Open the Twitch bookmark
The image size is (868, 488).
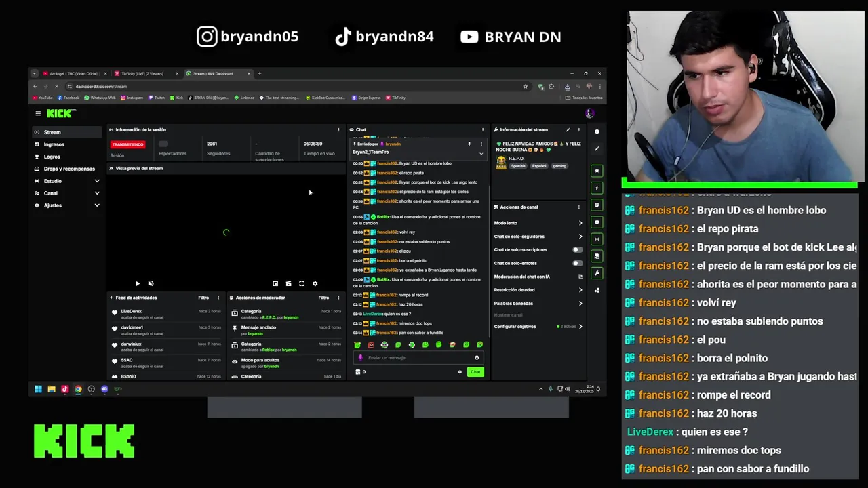(x=157, y=98)
